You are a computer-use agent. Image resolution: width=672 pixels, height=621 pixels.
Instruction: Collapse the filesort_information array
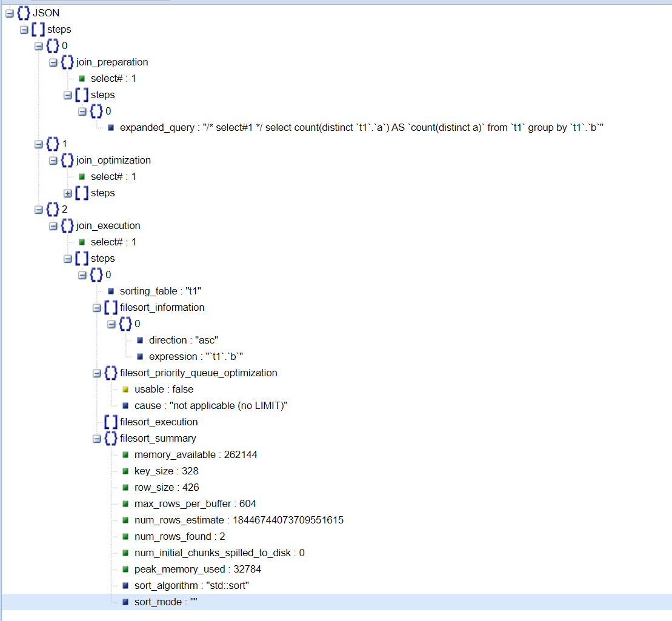pos(97,308)
